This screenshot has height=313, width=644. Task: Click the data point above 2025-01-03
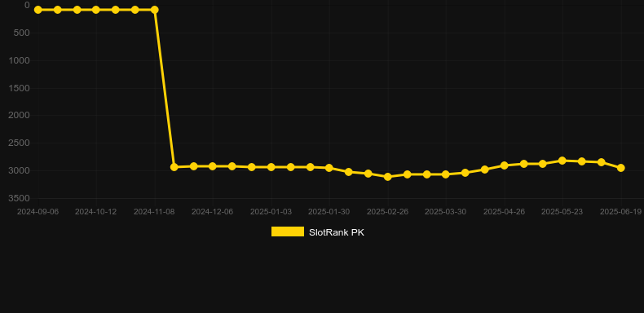click(x=271, y=167)
